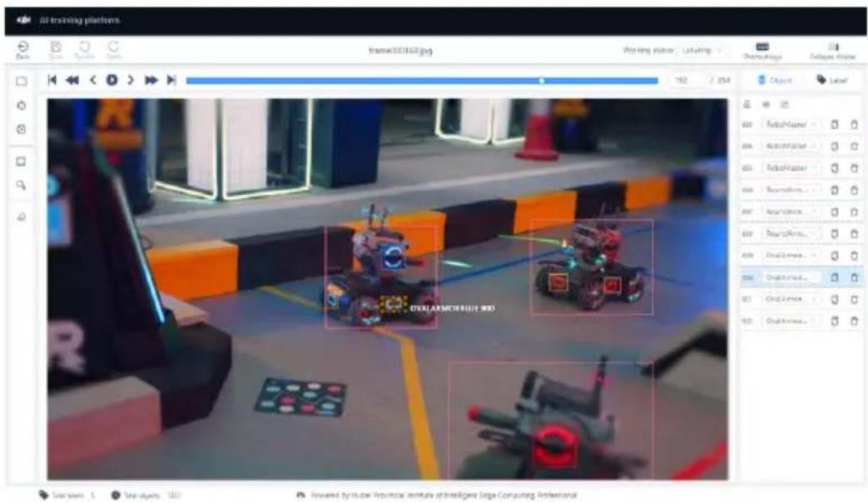Open the highlighted object row's label dropdown
The height and width of the screenshot is (503, 868).
pos(791,277)
